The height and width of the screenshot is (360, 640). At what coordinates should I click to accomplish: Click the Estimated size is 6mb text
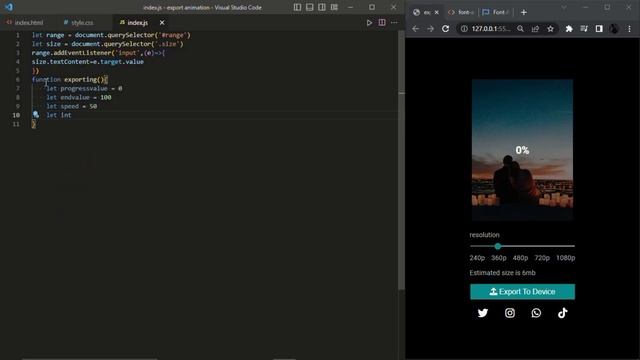[502, 273]
